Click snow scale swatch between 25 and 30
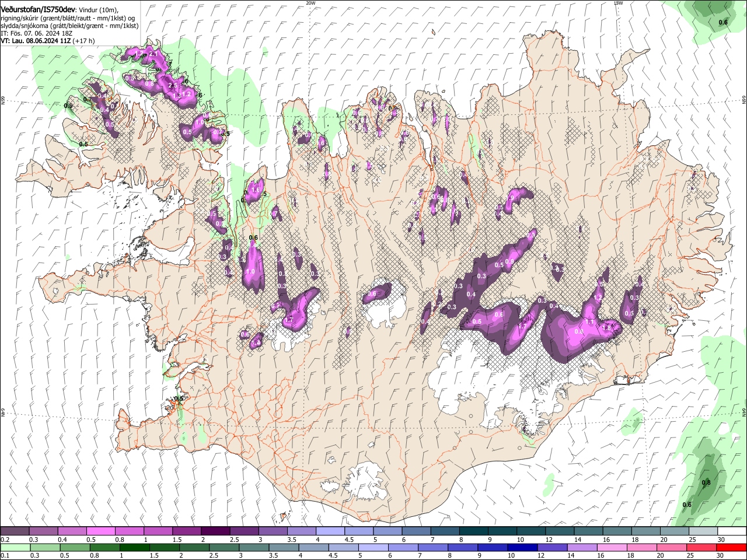 (703, 531)
